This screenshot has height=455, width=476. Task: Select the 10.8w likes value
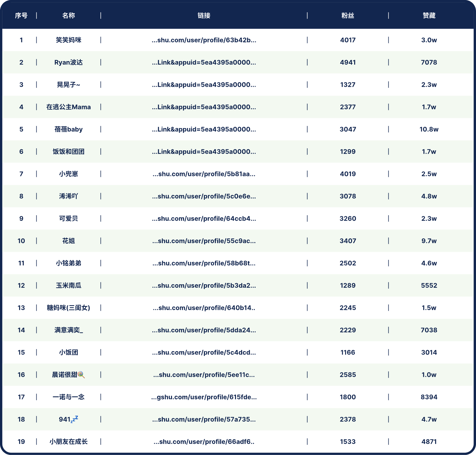click(429, 129)
